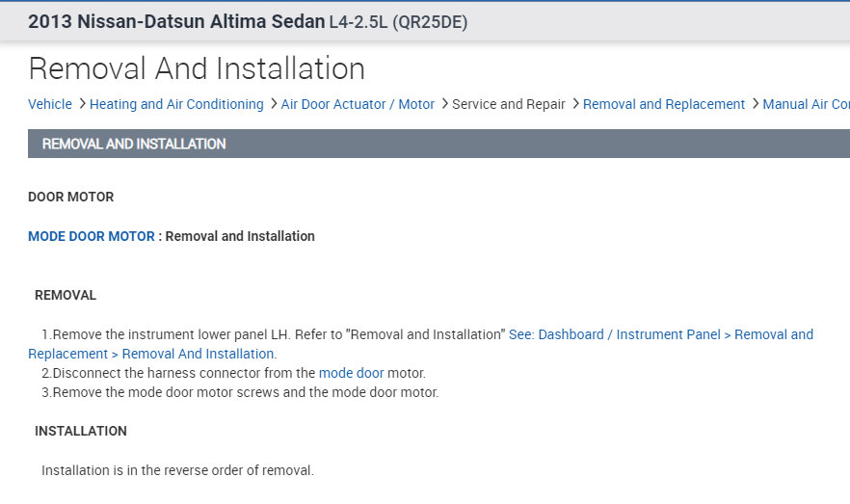
Task: Click the large Removal And Installation page title
Action: pos(197,68)
